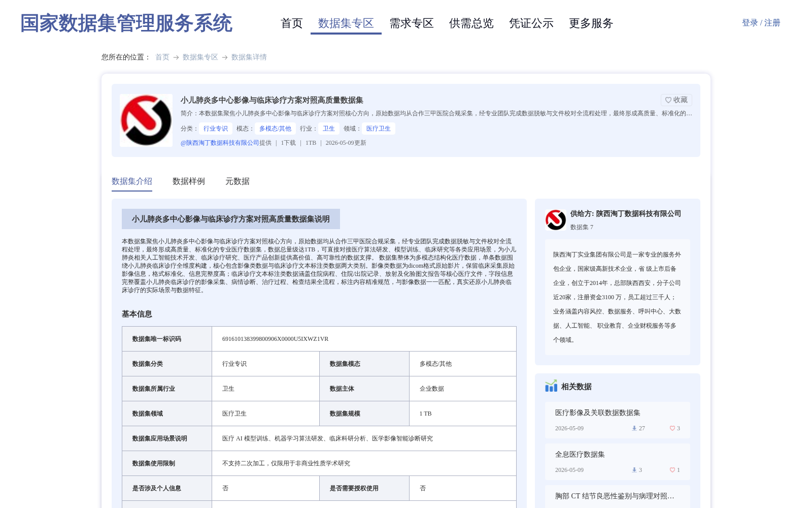
Task: Click the 数据集 7 count under supplier
Action: pyautogui.click(x=582, y=227)
